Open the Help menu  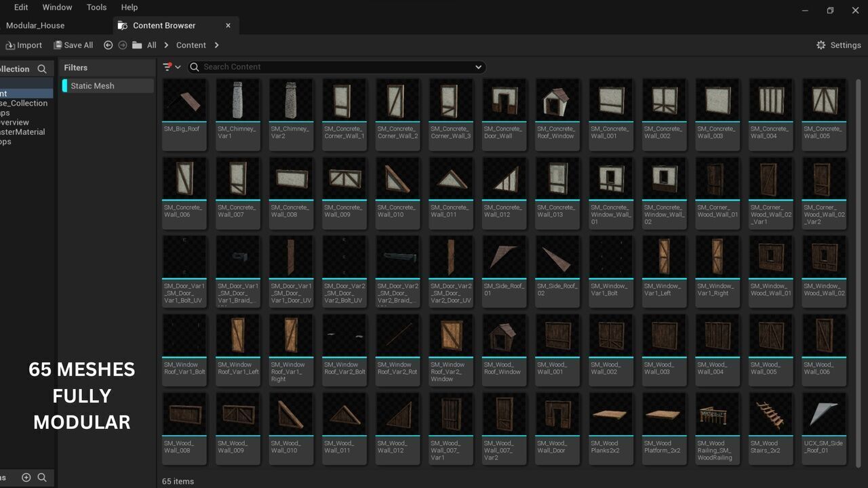pos(130,7)
